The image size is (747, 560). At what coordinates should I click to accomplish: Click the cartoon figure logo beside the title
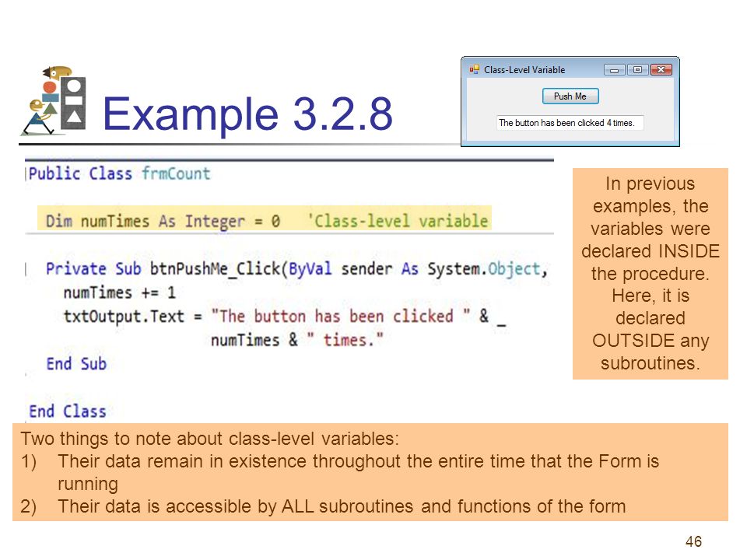click(54, 101)
